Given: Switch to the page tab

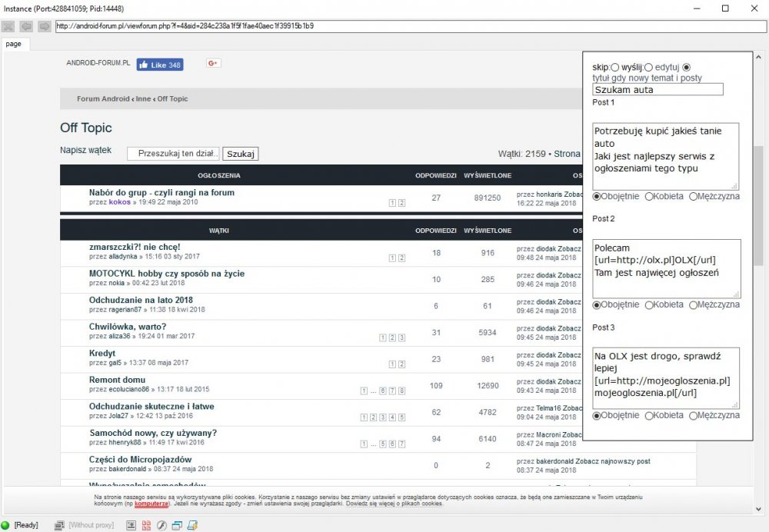Looking at the screenshot, I should click(x=14, y=44).
